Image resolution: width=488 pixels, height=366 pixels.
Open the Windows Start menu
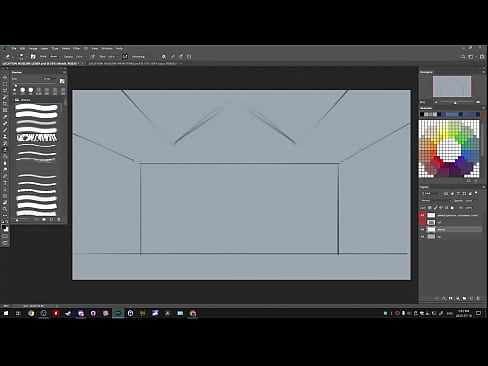[x=6, y=313]
